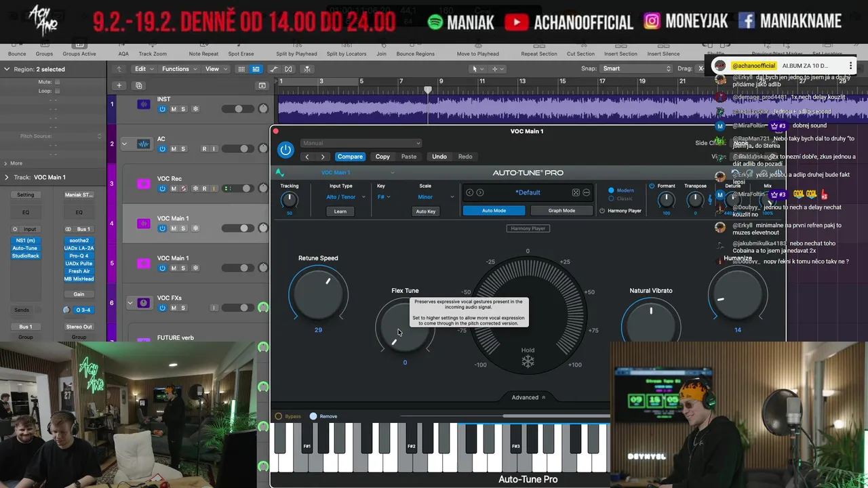This screenshot has height=488, width=868.
Task: Select the pointer tool in tool menu
Action: (x=477, y=69)
